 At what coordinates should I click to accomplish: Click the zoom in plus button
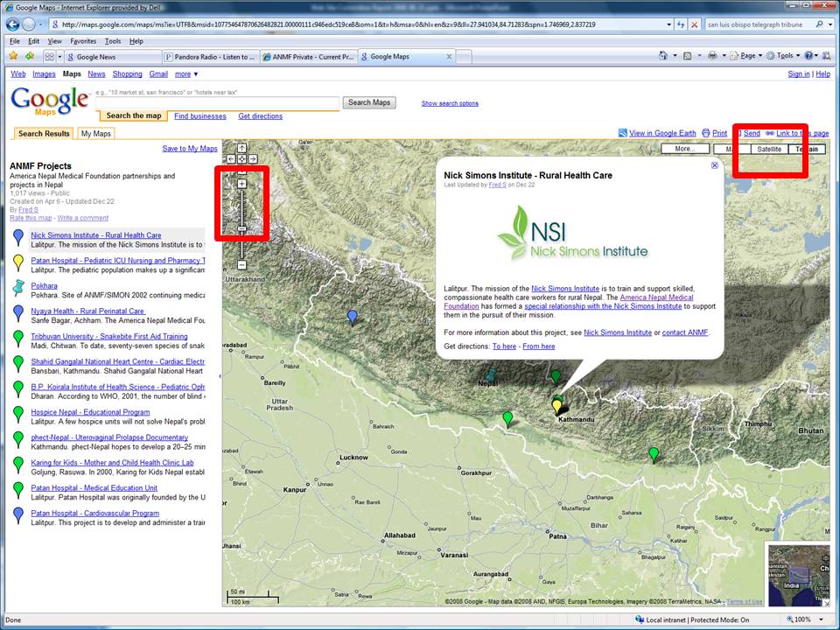coord(242,184)
